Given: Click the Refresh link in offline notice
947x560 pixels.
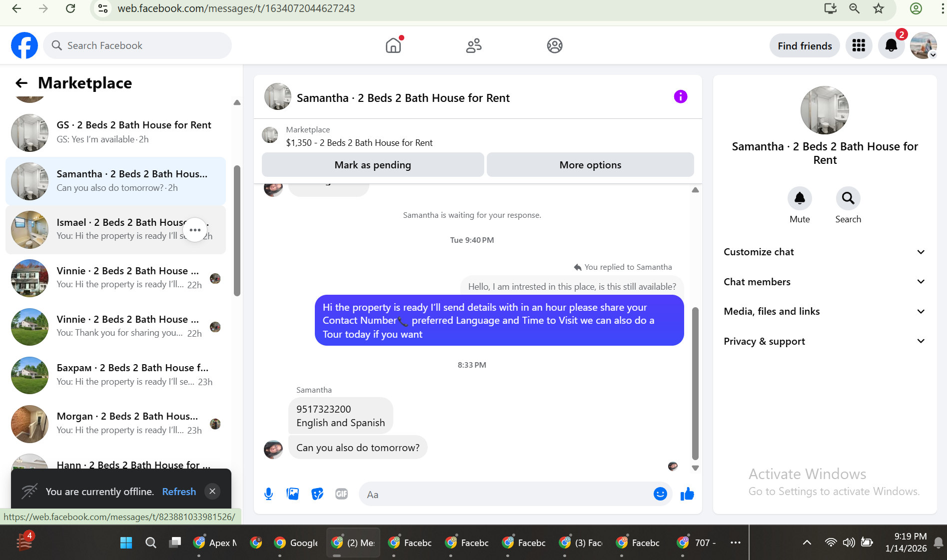Looking at the screenshot, I should coord(179,492).
